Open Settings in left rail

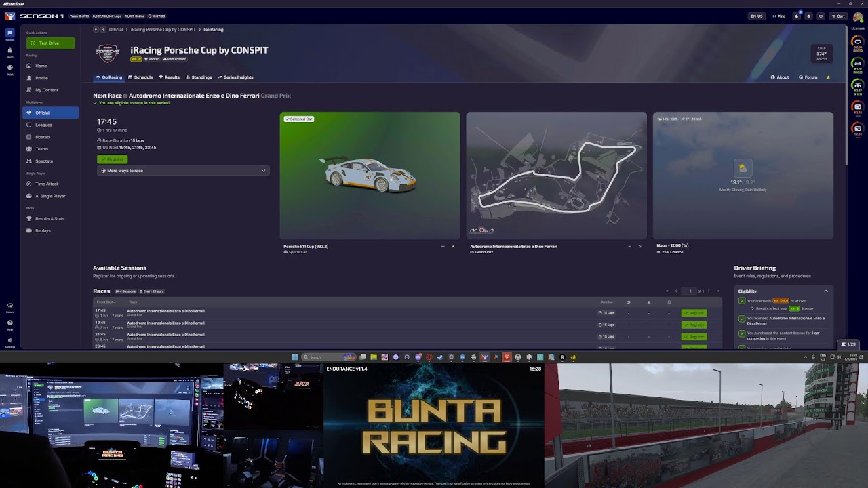pyautogui.click(x=9, y=342)
